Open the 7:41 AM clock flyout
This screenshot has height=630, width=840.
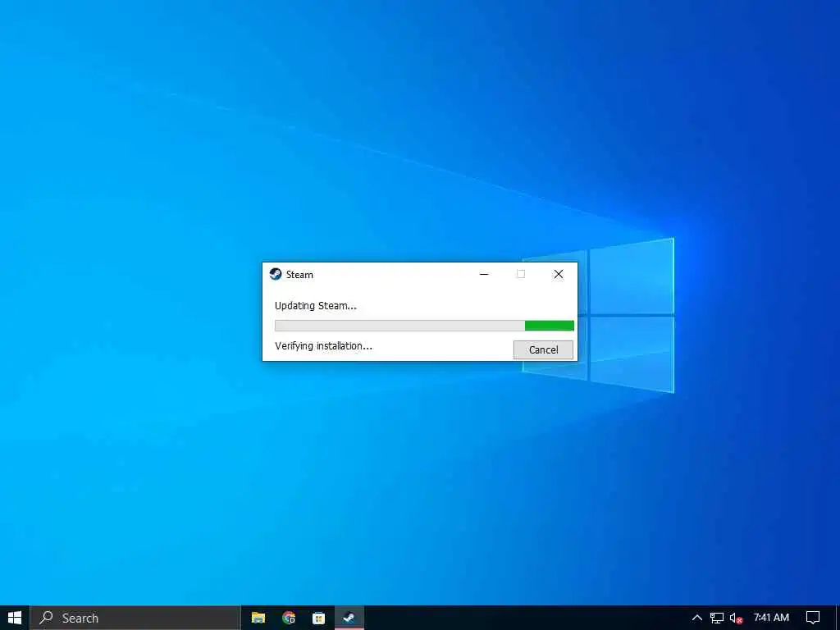[x=771, y=618]
